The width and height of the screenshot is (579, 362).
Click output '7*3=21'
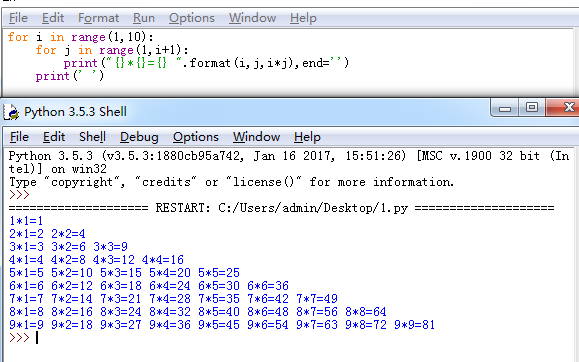[x=121, y=299]
